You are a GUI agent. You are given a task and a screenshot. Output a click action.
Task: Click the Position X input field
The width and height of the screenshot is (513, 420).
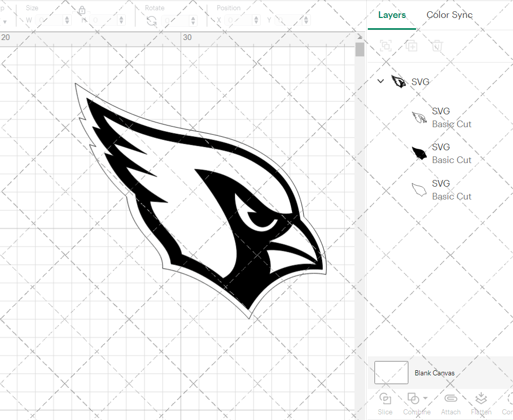point(239,21)
